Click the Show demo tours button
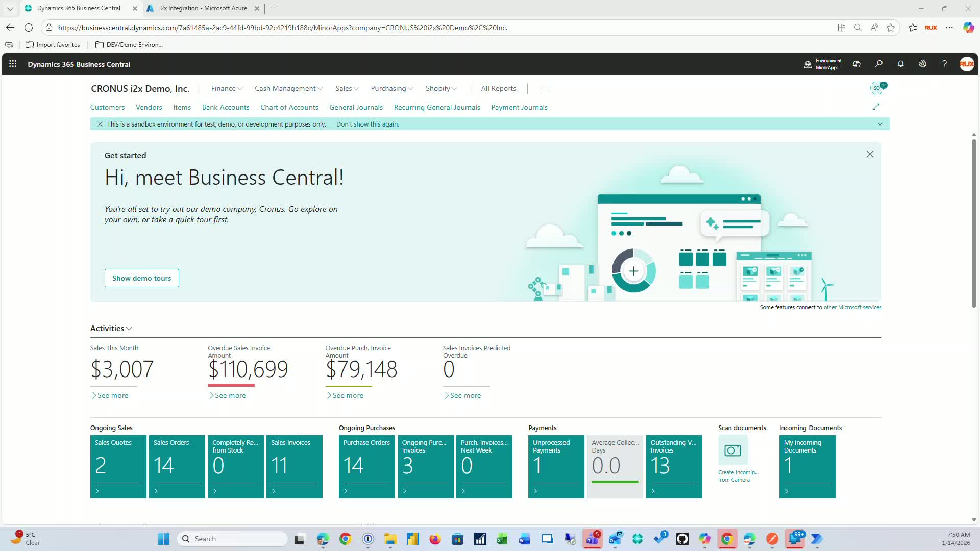 (x=141, y=278)
